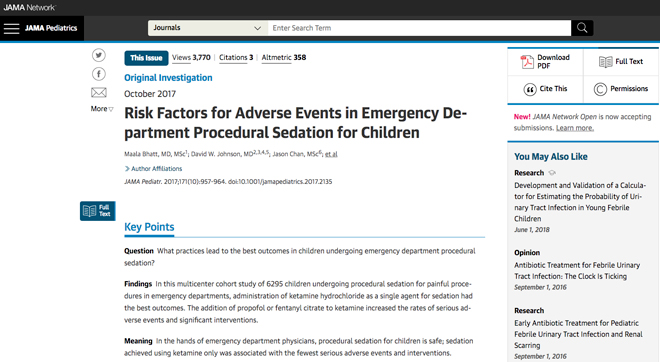Open the Cite This option
The height and width of the screenshot is (362, 660).
point(545,89)
